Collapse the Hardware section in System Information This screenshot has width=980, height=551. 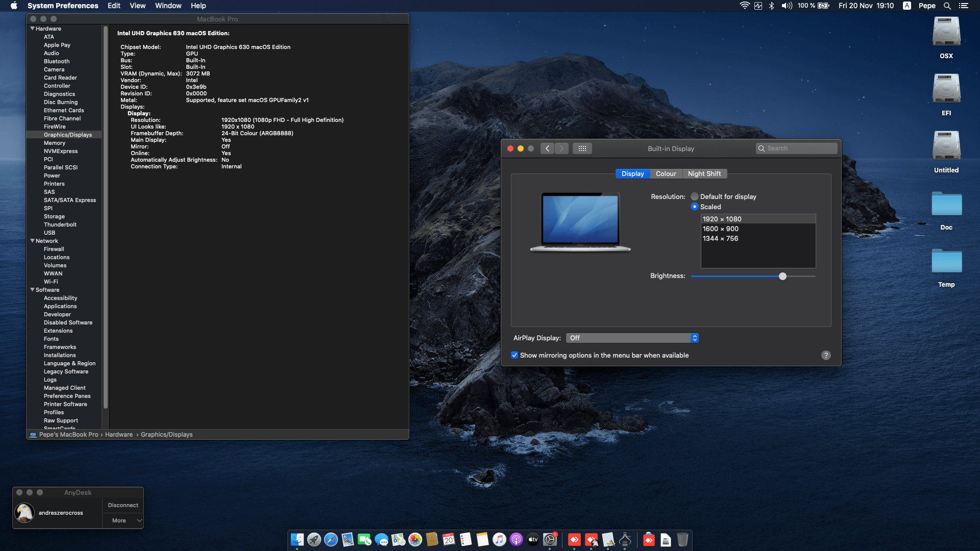pos(33,29)
